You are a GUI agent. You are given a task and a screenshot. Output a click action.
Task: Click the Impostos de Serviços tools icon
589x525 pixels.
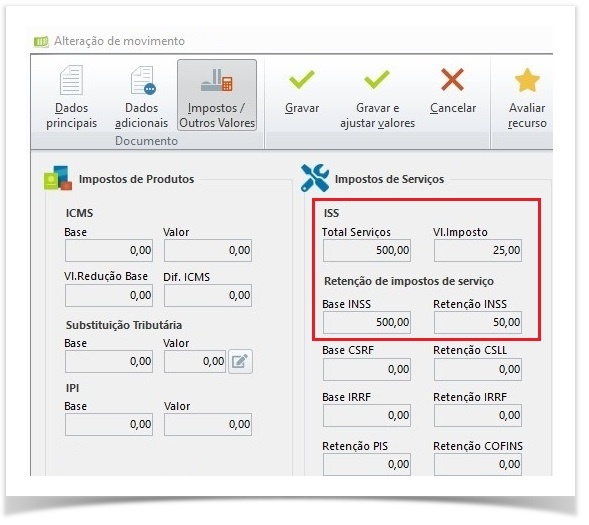[315, 178]
